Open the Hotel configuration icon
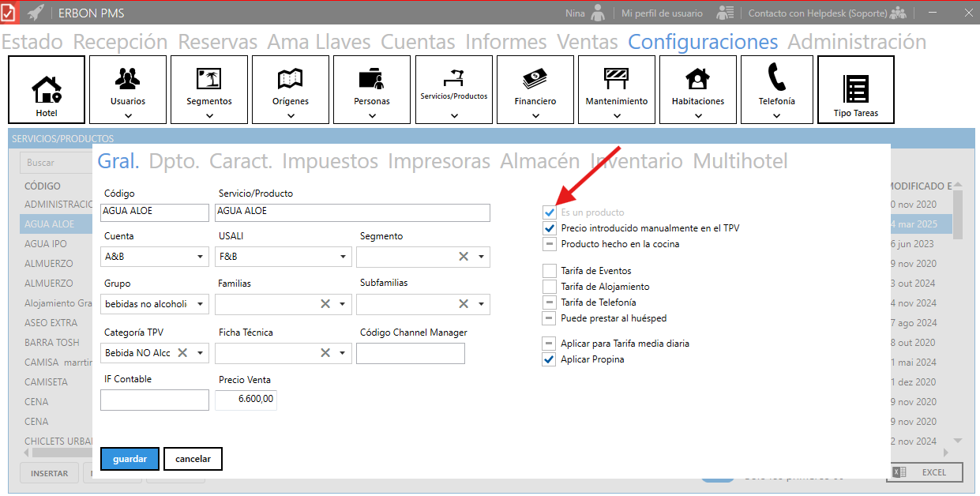 pyautogui.click(x=47, y=89)
